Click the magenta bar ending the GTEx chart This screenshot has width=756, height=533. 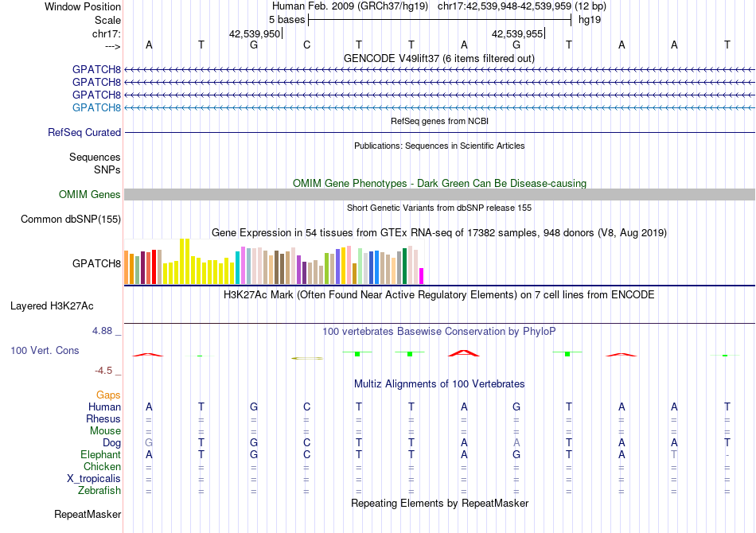422,276
